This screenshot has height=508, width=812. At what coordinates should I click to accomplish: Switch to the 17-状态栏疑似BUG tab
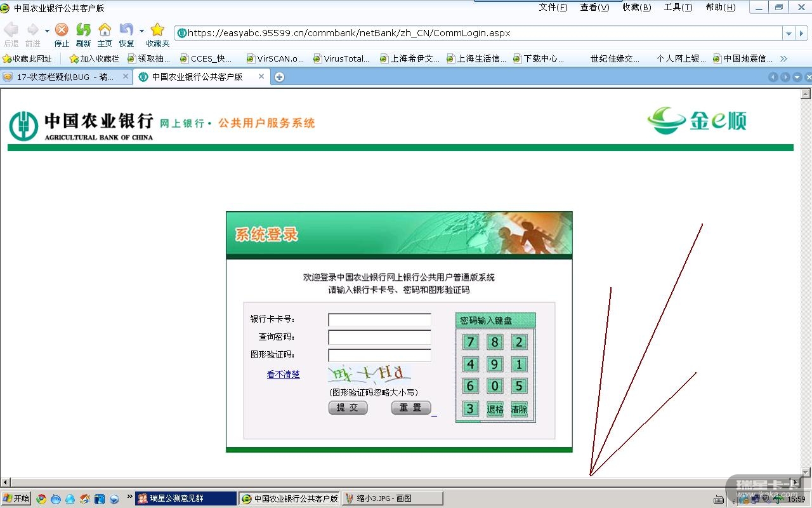(x=66, y=77)
